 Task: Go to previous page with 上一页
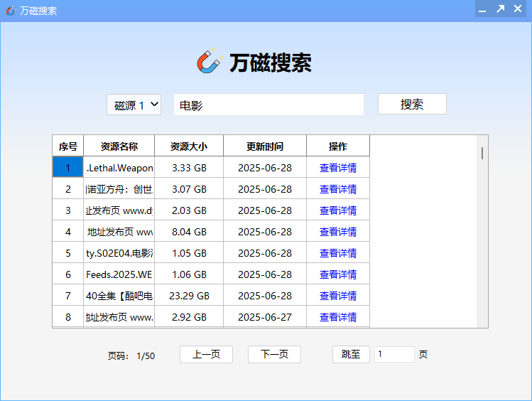click(206, 355)
